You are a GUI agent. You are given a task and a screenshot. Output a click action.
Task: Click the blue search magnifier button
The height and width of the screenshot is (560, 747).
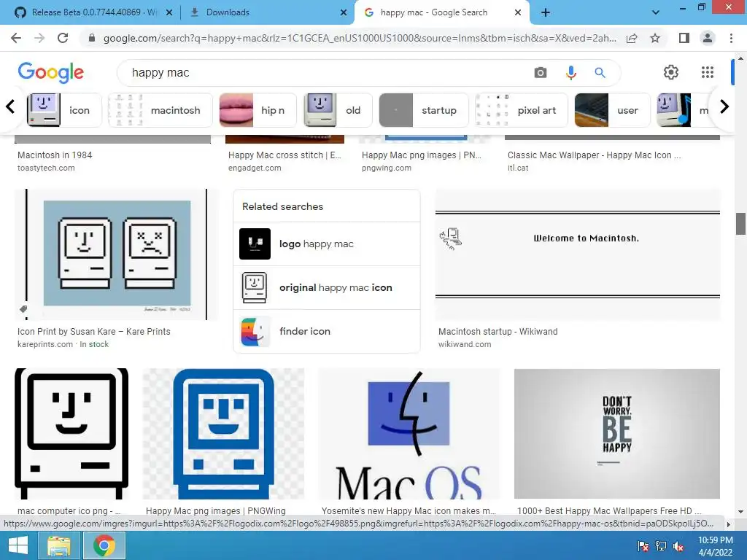pos(600,72)
